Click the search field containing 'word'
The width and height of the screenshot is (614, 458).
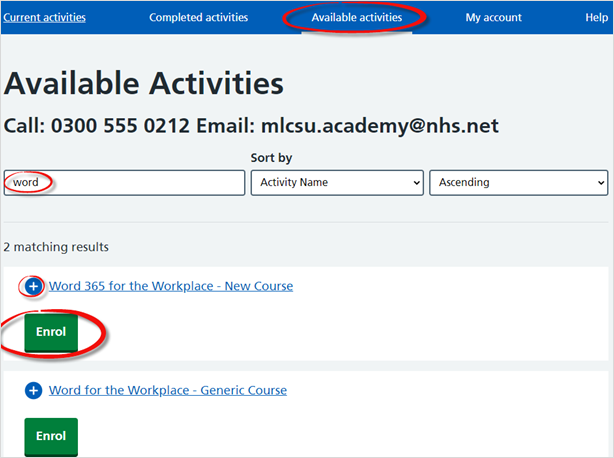pos(125,182)
